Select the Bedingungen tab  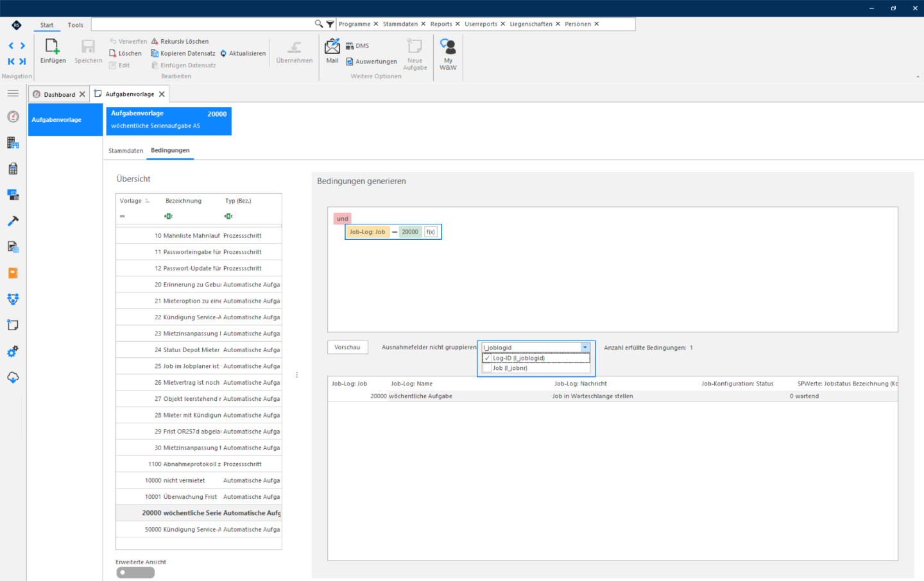coord(170,150)
